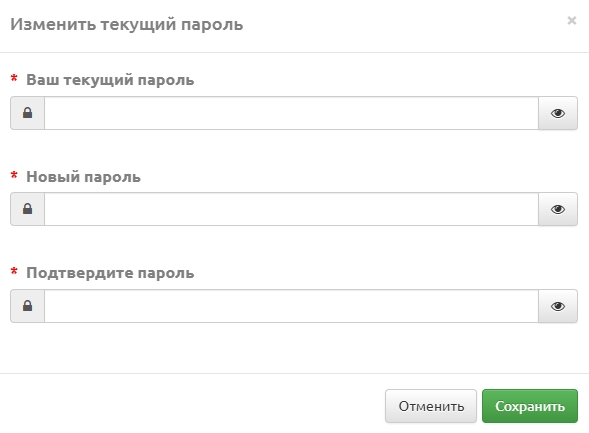Close the dialog with the X icon
589x433 pixels.
[x=572, y=20]
